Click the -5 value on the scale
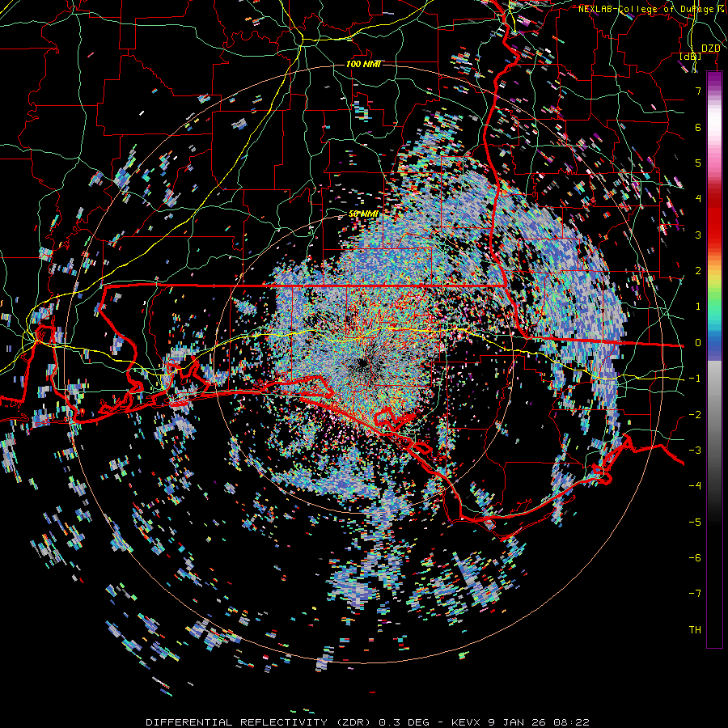The width and height of the screenshot is (728, 728). [695, 523]
